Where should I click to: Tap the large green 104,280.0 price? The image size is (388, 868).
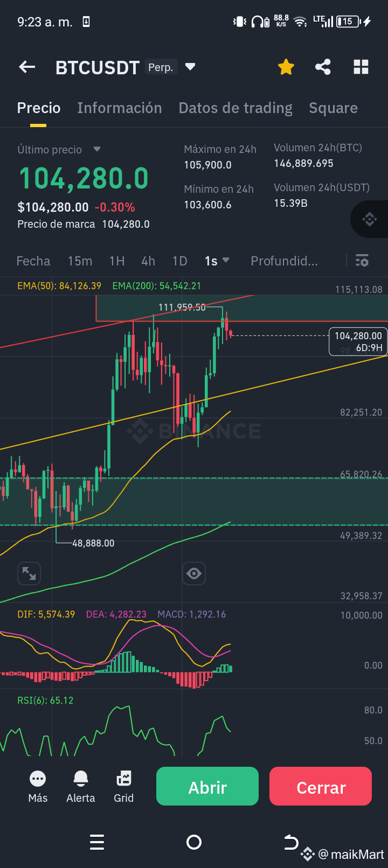pos(84,178)
